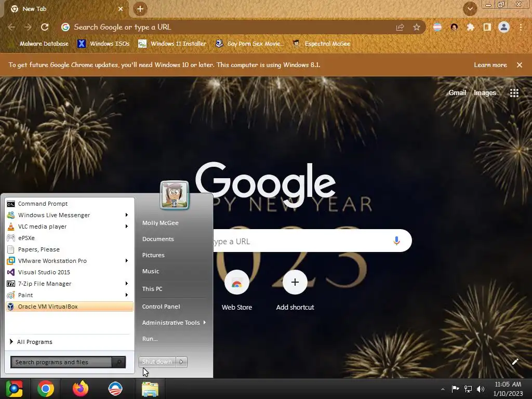Expand 7-Zip File Manager submenu arrow
532x399 pixels.
(x=127, y=284)
